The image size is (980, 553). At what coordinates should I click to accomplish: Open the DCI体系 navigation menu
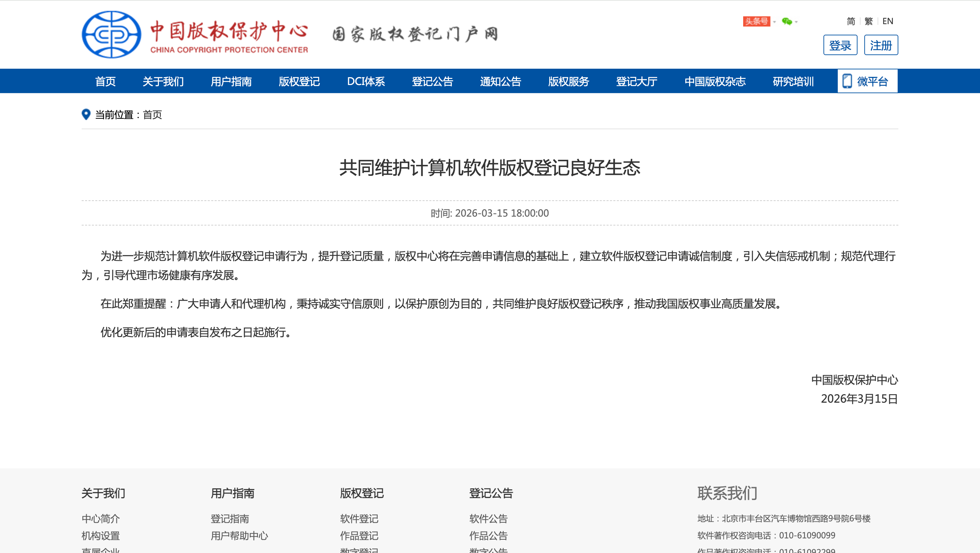click(x=365, y=81)
